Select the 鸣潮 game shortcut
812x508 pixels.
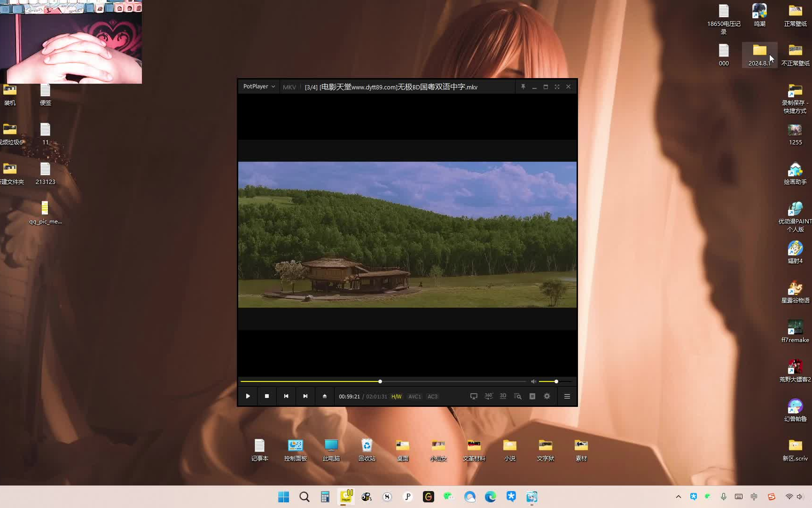(x=760, y=16)
